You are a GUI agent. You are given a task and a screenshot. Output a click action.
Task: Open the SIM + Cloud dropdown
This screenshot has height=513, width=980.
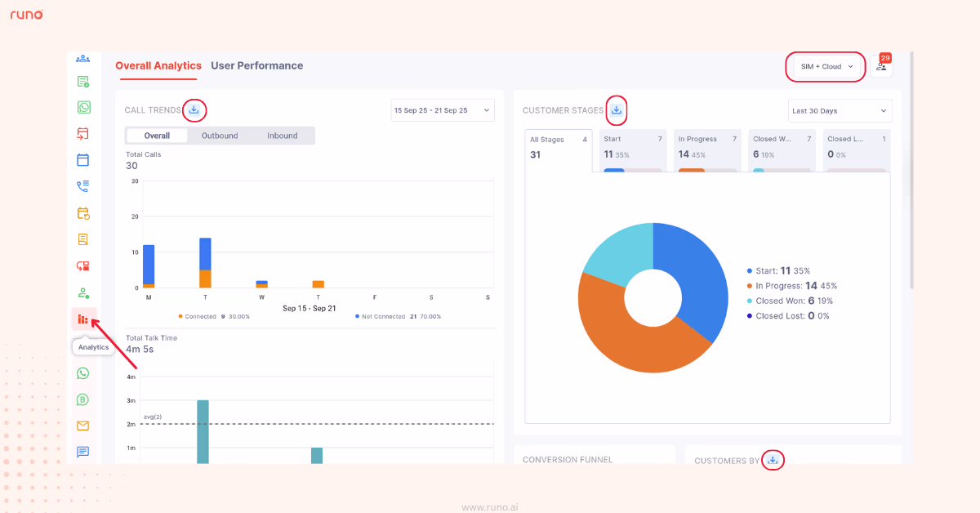coord(825,68)
